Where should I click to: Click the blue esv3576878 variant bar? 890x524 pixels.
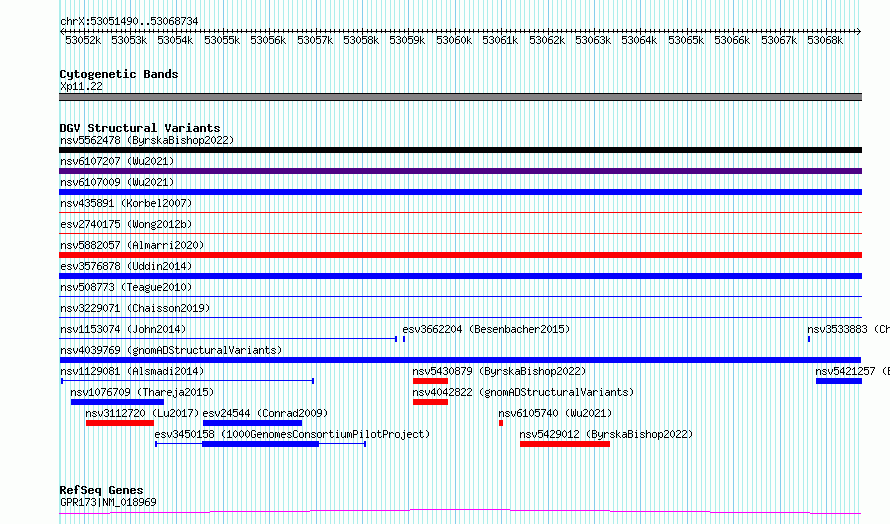[x=460, y=276]
